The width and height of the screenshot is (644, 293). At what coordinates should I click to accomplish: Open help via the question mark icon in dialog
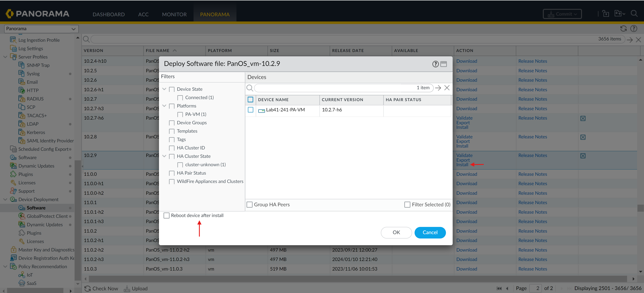pyautogui.click(x=435, y=64)
